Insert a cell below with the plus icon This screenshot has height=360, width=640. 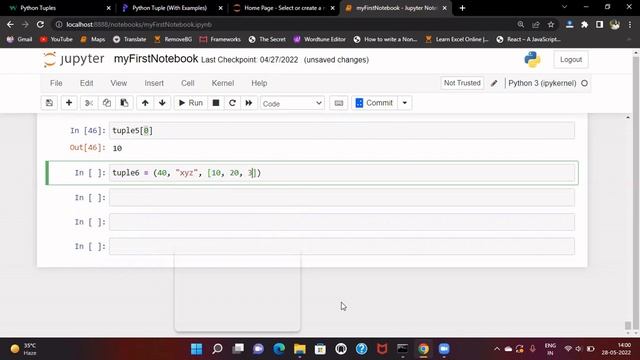(x=69, y=103)
